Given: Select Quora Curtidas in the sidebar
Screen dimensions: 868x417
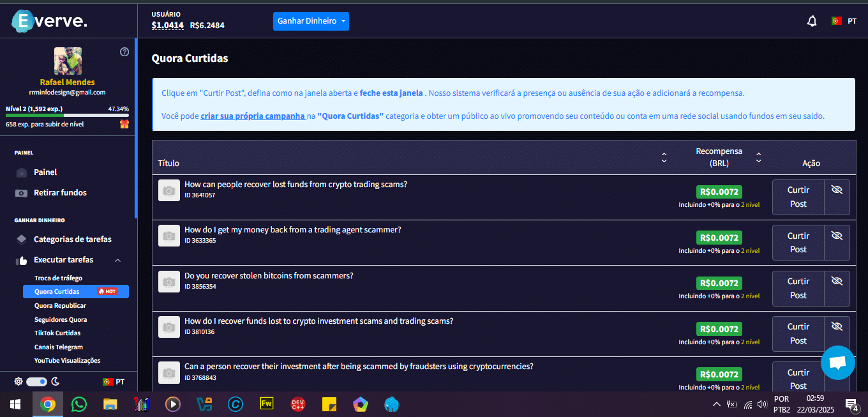Looking at the screenshot, I should click(x=76, y=292).
